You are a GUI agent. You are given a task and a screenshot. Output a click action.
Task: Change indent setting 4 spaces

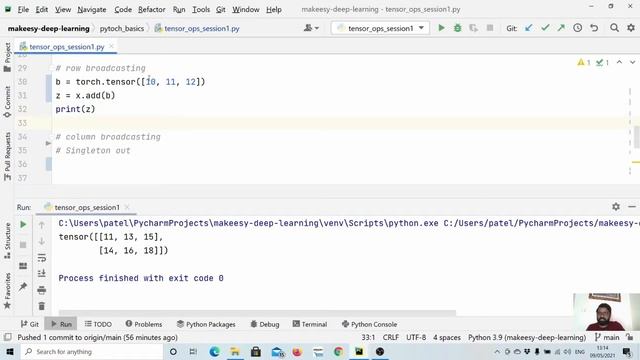click(x=447, y=338)
